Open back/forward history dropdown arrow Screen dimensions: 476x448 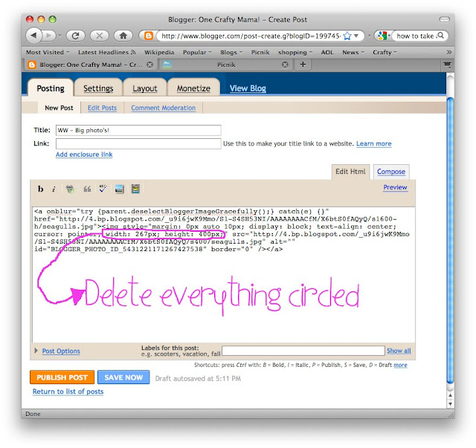click(x=59, y=36)
